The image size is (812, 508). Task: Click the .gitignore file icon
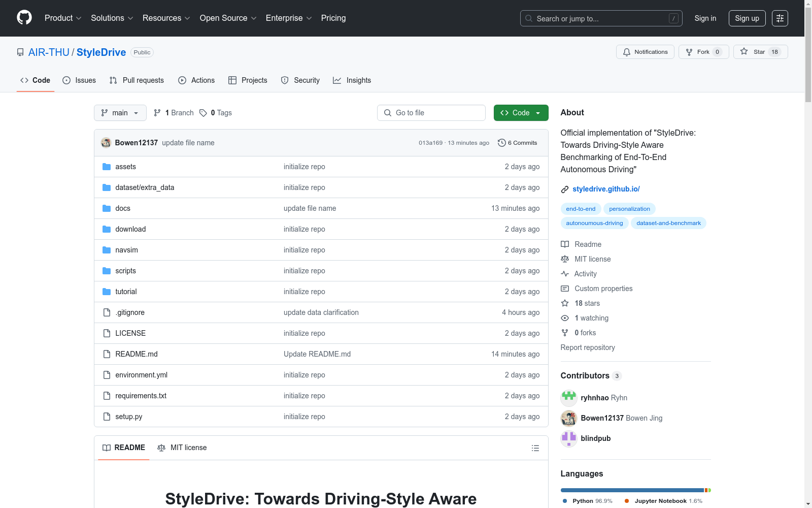click(x=107, y=312)
